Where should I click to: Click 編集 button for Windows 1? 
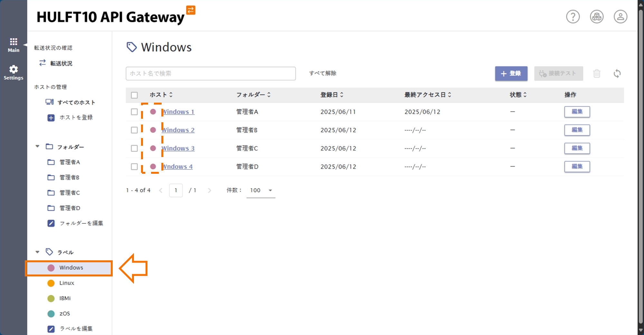coord(577,112)
